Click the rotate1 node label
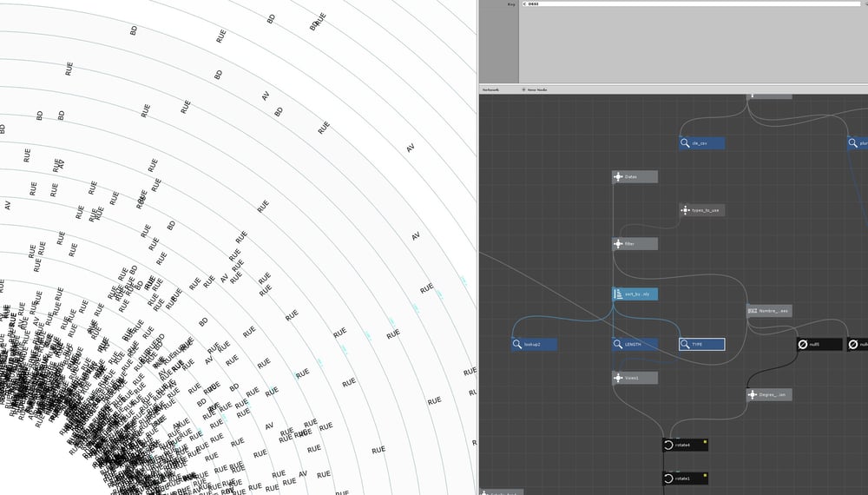Image resolution: width=868 pixels, height=495 pixels. tap(682, 479)
